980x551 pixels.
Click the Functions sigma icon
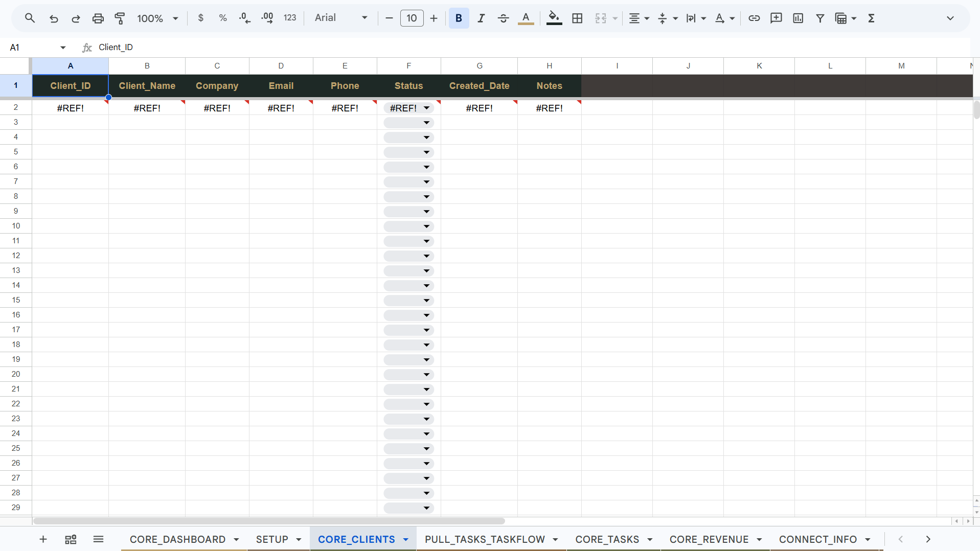(872, 18)
